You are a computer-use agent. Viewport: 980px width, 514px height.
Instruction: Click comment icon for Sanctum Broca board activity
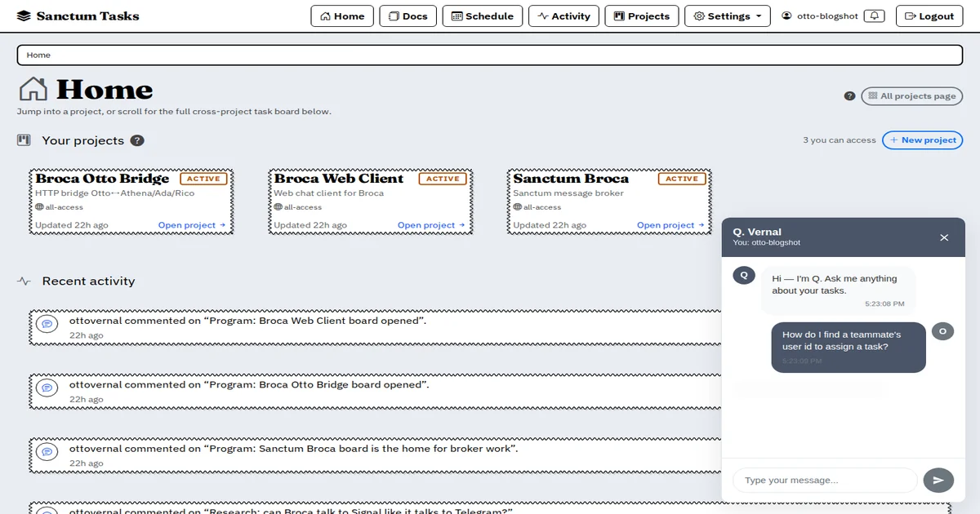click(47, 451)
